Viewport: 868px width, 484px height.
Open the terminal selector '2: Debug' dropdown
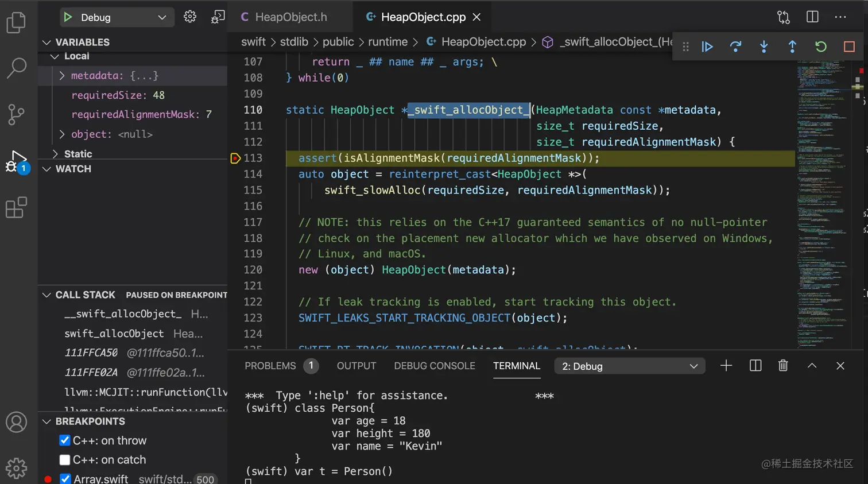(x=630, y=366)
